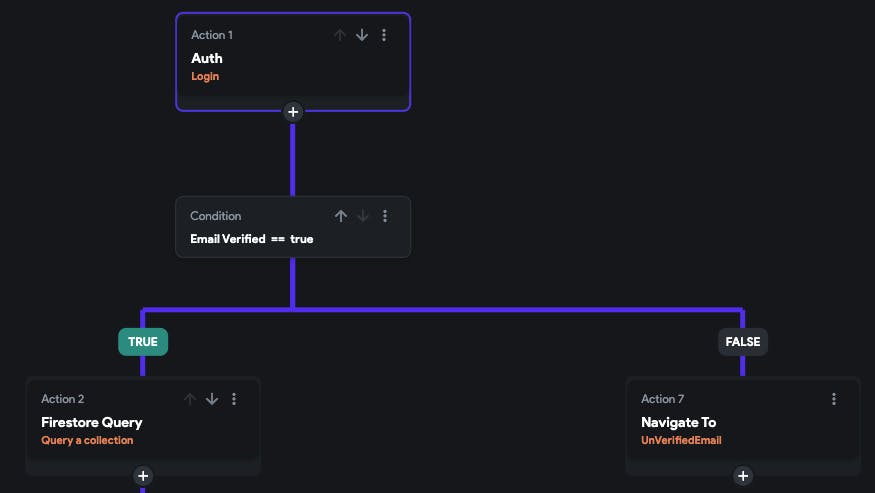Click the FALSE branch label
875x493 pixels.
click(x=743, y=342)
